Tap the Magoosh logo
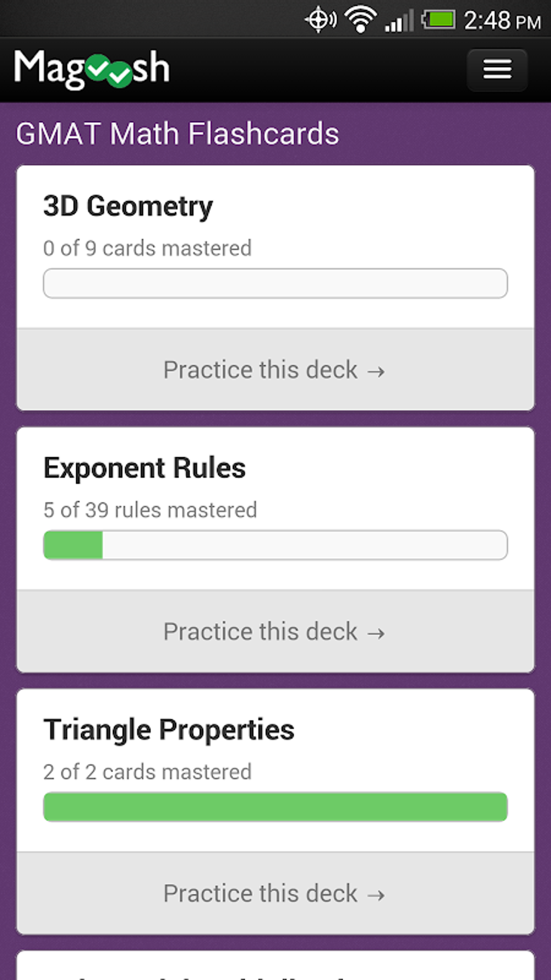The height and width of the screenshot is (980, 551). 92,69
